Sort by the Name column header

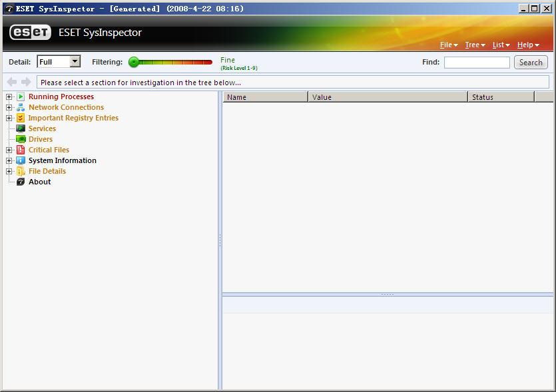point(265,97)
